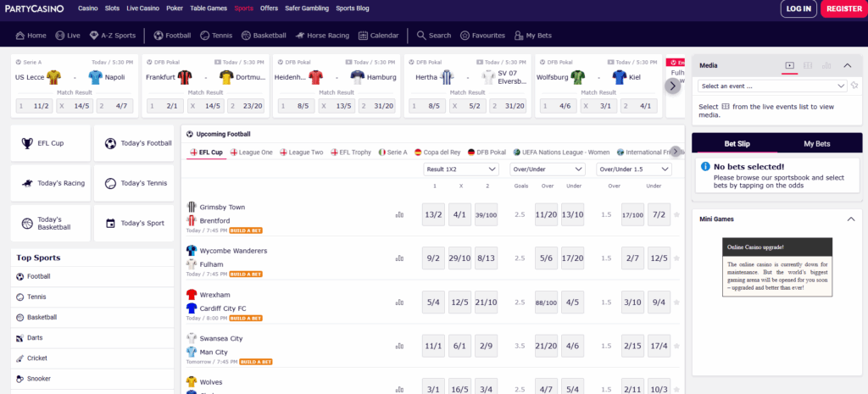Click the Home icon in sports navigation
Viewport: 868px width, 394px height.
(x=20, y=36)
